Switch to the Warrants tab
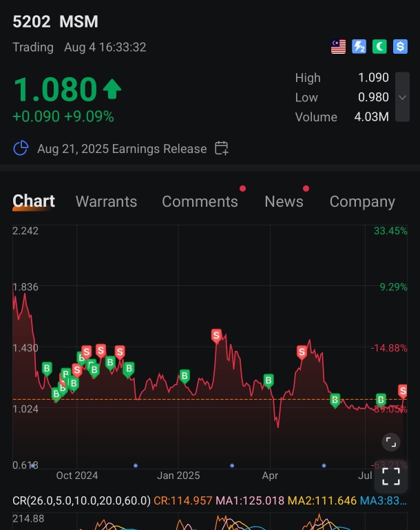 [106, 201]
